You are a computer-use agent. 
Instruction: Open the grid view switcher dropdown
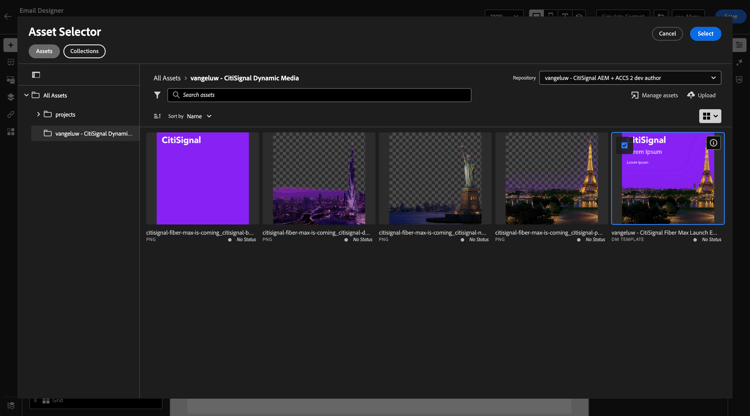click(710, 116)
